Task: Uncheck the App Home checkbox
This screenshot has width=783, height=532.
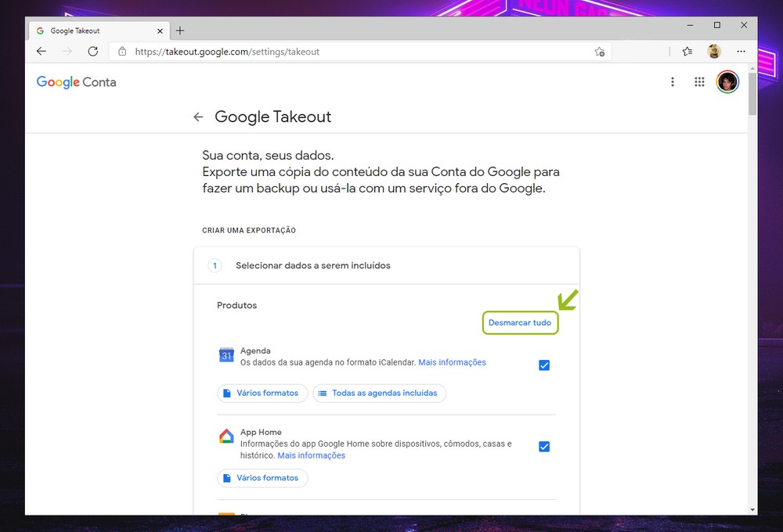Action: pos(544,447)
